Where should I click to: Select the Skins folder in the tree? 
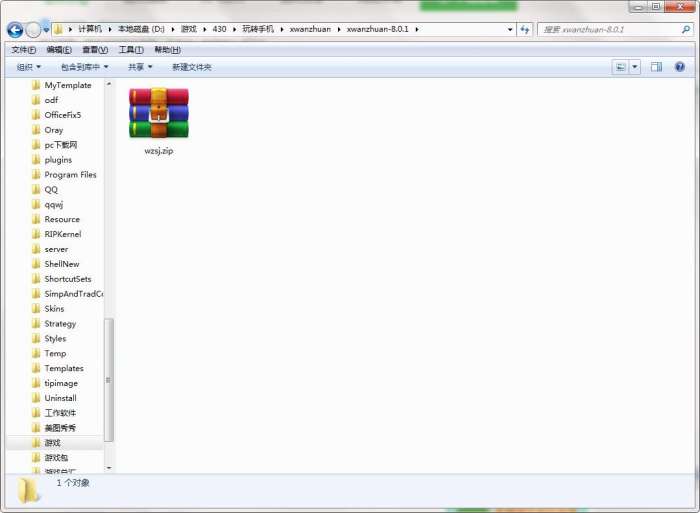[x=48, y=309]
